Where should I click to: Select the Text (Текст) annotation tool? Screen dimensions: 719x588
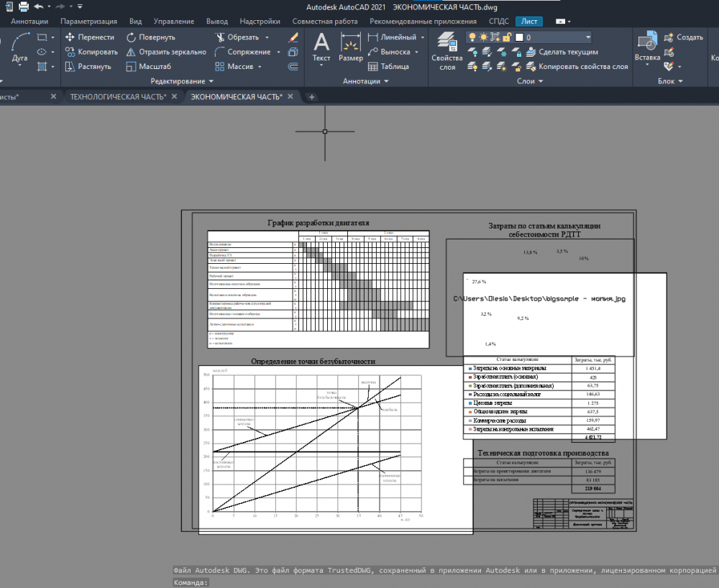point(321,47)
